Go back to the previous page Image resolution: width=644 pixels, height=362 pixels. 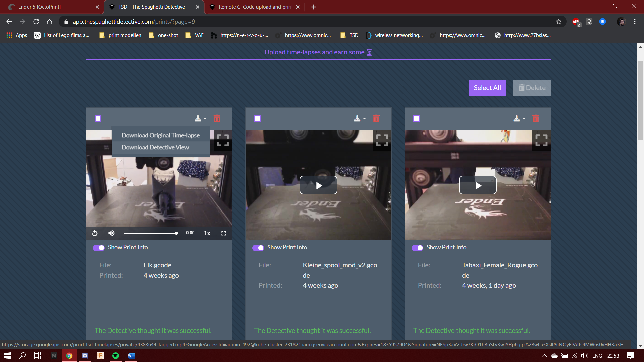(x=9, y=22)
